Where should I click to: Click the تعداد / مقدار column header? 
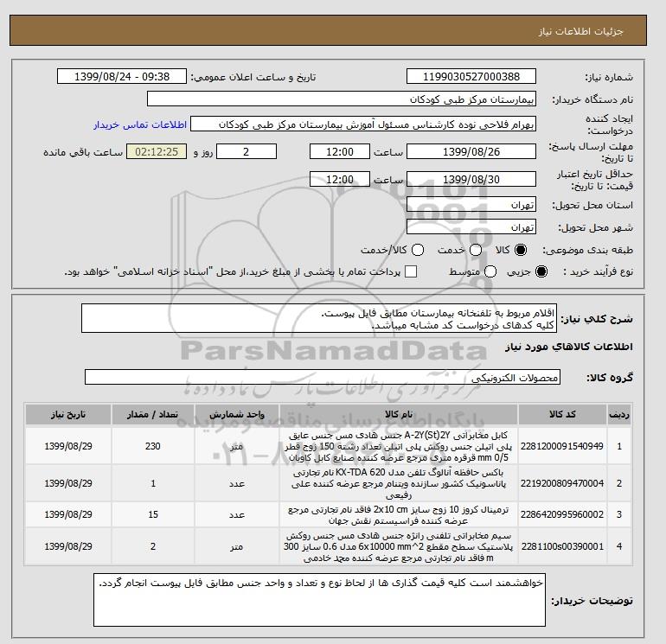point(153,414)
